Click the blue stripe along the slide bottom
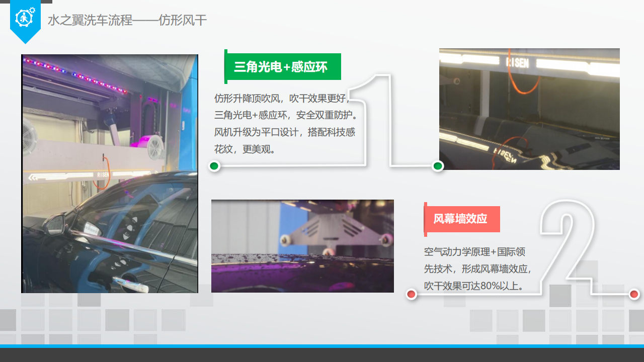This screenshot has width=644, height=362. coord(322,346)
